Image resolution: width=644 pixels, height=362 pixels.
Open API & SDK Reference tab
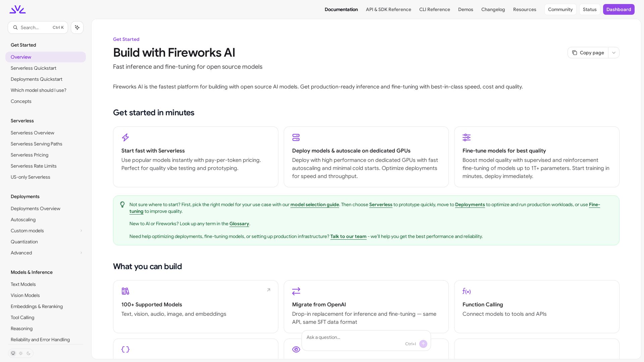pyautogui.click(x=388, y=9)
